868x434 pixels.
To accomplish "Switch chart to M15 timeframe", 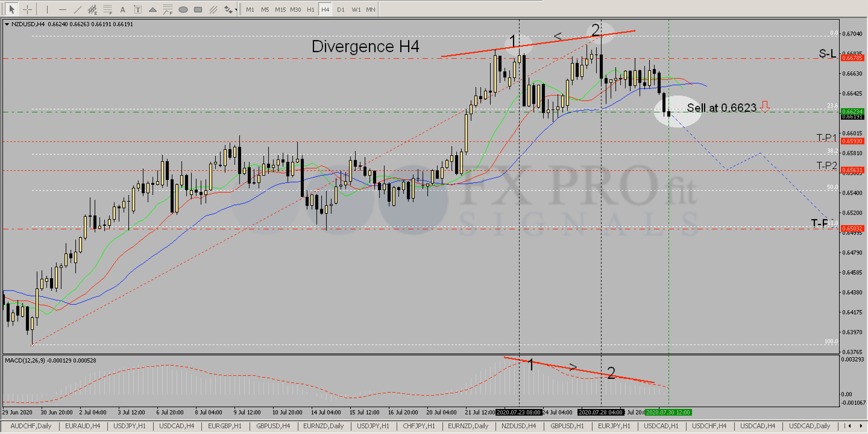I will pyautogui.click(x=280, y=9).
